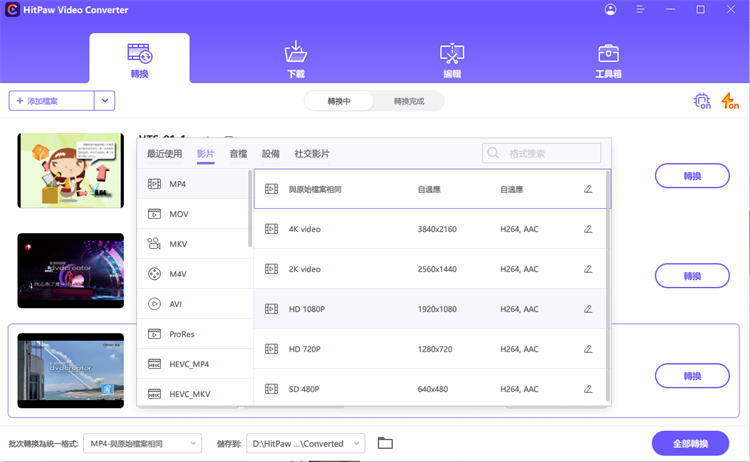
Task: Select the SD 480P preset
Action: tap(430, 389)
